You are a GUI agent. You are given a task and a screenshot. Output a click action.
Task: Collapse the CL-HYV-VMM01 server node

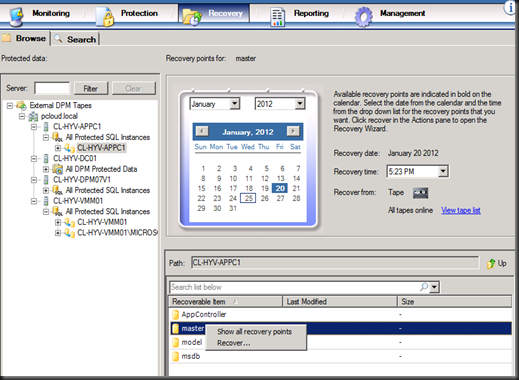click(34, 201)
